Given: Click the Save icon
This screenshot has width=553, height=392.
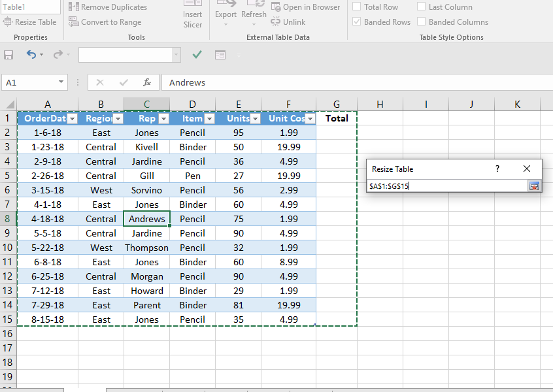Looking at the screenshot, I should pos(8,55).
